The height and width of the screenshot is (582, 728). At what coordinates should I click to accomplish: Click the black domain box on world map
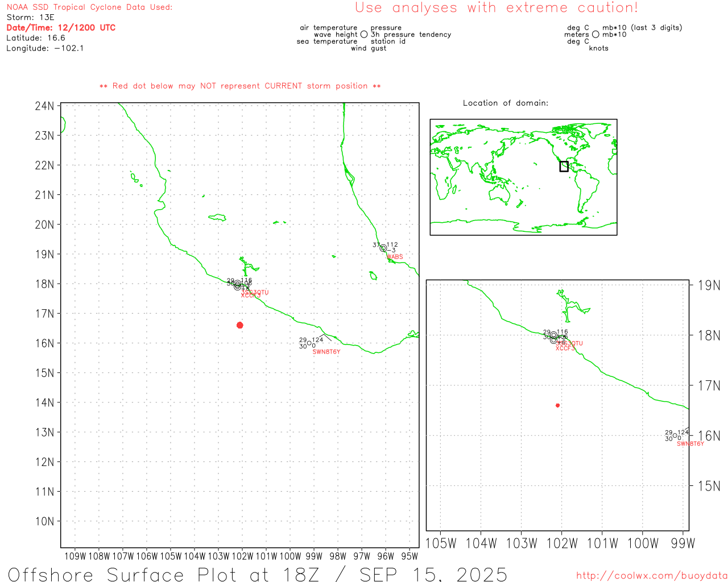(x=564, y=167)
